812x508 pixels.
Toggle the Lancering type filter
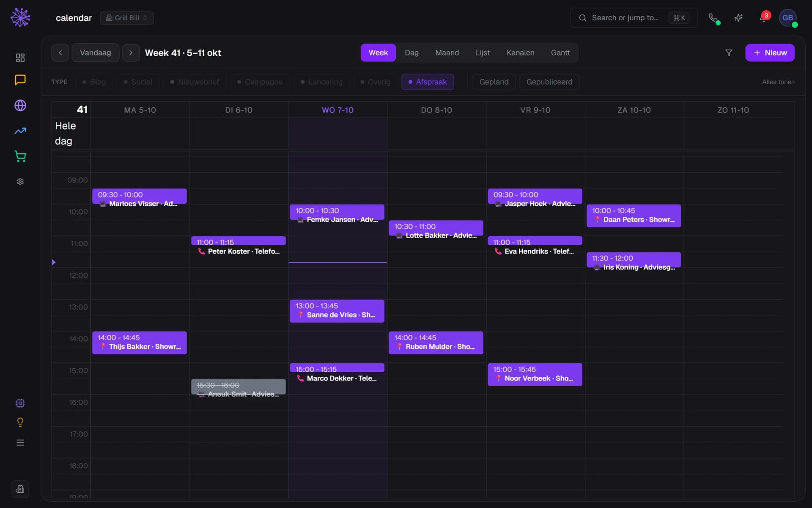coord(322,82)
